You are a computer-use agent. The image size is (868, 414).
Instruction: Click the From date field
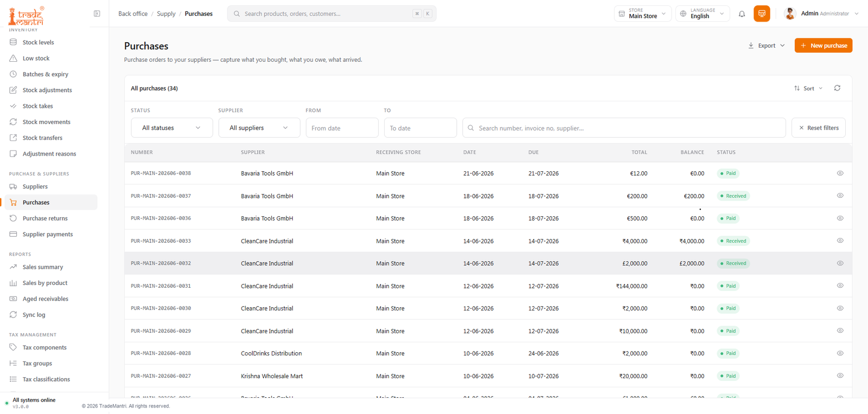(x=342, y=128)
